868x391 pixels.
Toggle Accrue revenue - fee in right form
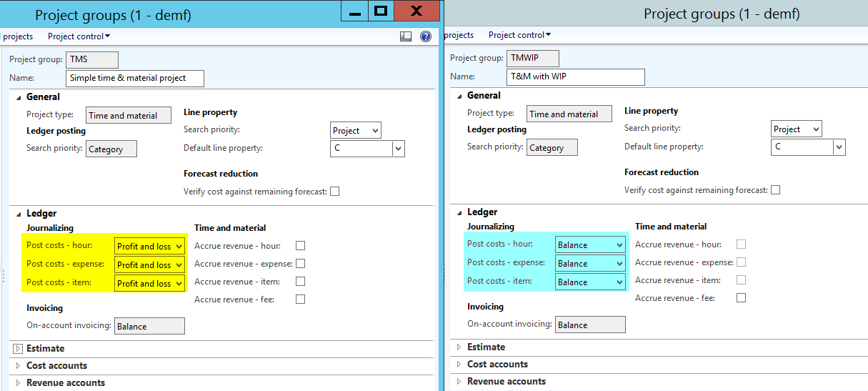click(741, 298)
